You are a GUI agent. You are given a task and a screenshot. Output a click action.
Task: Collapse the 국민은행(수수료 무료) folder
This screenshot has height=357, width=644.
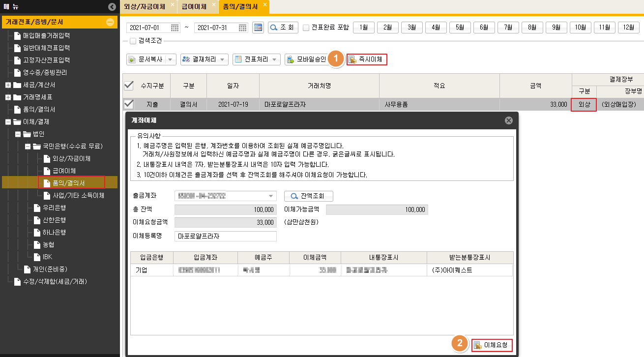click(x=28, y=146)
